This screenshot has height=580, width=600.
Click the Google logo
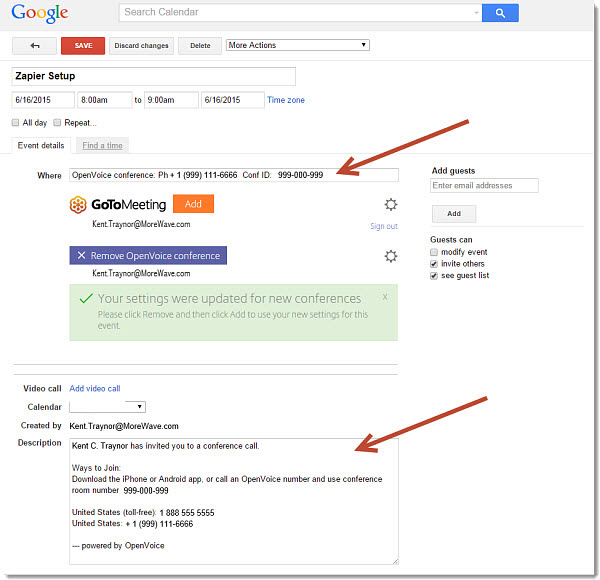(40, 14)
